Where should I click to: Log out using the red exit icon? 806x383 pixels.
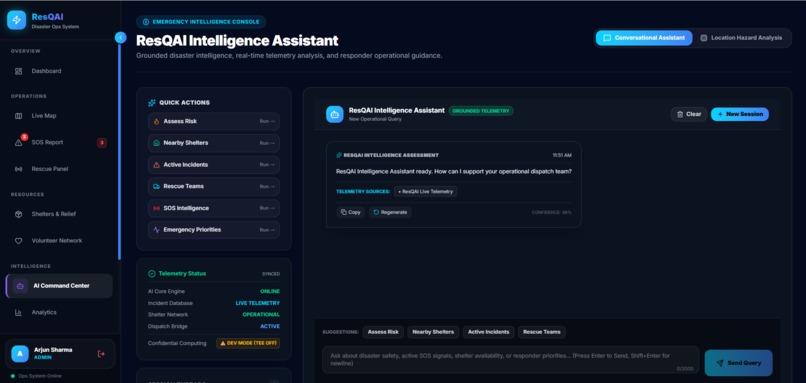point(101,354)
